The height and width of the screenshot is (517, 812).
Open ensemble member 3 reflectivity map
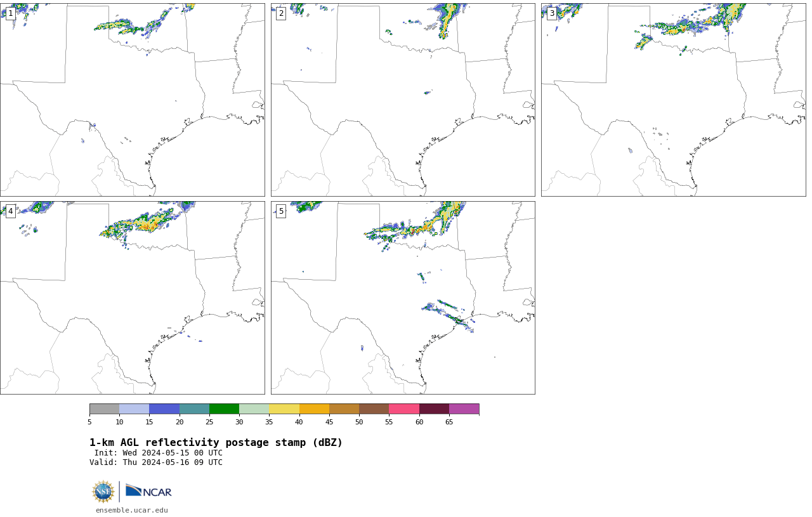tap(673, 100)
